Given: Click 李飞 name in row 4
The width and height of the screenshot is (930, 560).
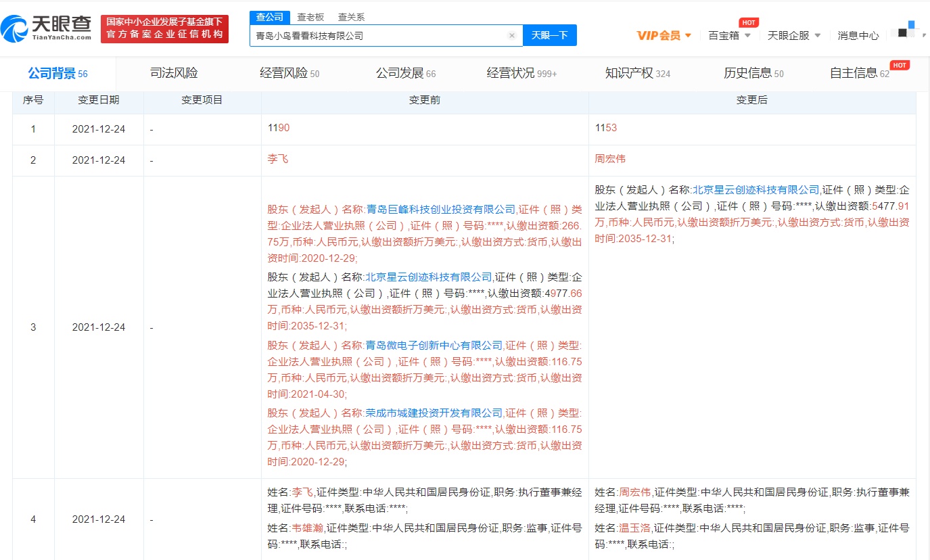Looking at the screenshot, I should 302,492.
